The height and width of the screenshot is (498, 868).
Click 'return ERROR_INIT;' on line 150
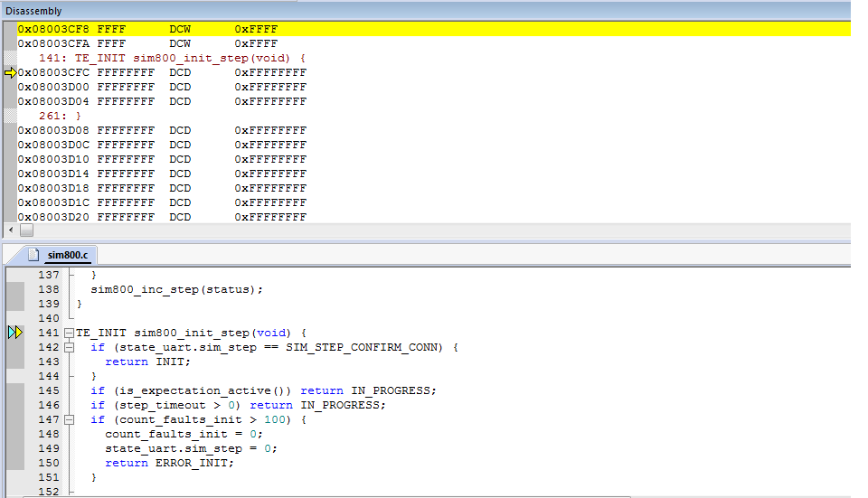pos(169,463)
